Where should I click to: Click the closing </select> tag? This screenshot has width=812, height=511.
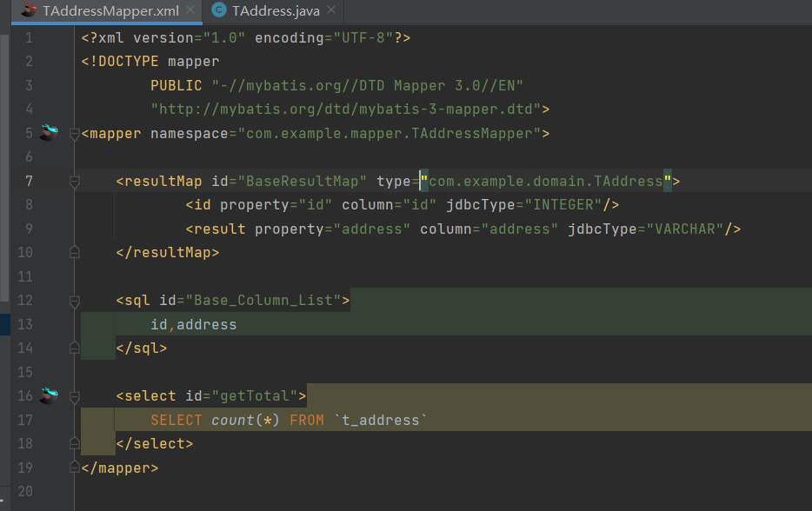(x=155, y=444)
